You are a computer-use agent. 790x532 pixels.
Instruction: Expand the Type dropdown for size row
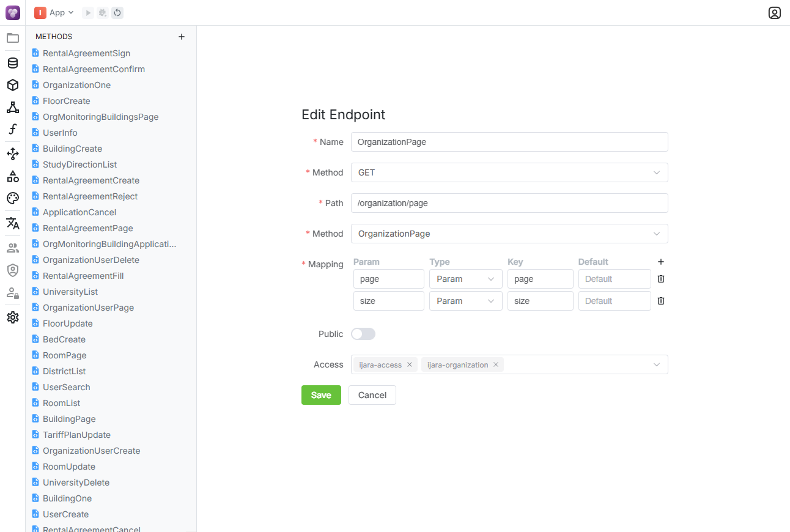tap(465, 301)
